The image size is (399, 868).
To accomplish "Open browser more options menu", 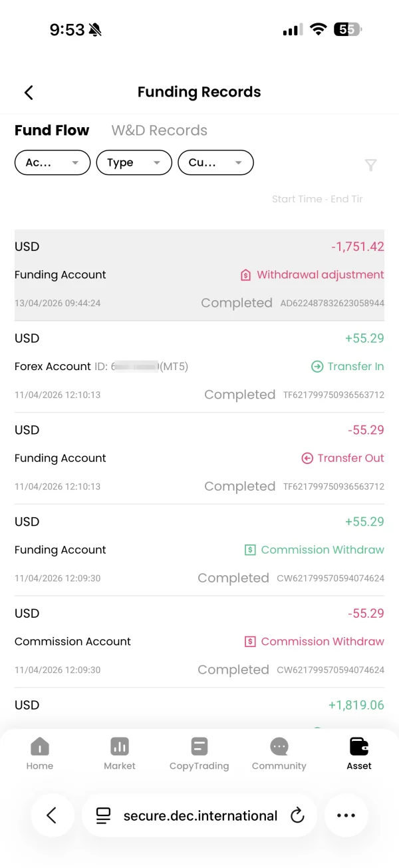I will (346, 815).
